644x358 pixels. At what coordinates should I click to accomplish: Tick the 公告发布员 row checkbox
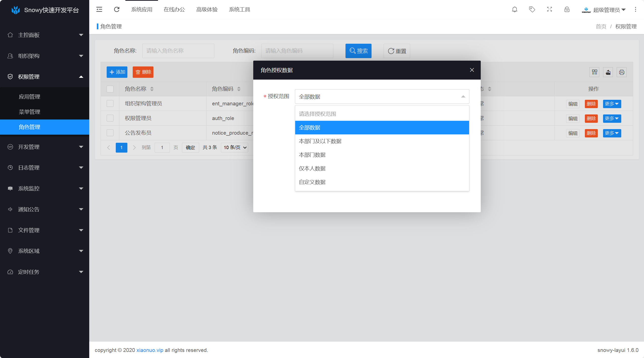tap(110, 133)
